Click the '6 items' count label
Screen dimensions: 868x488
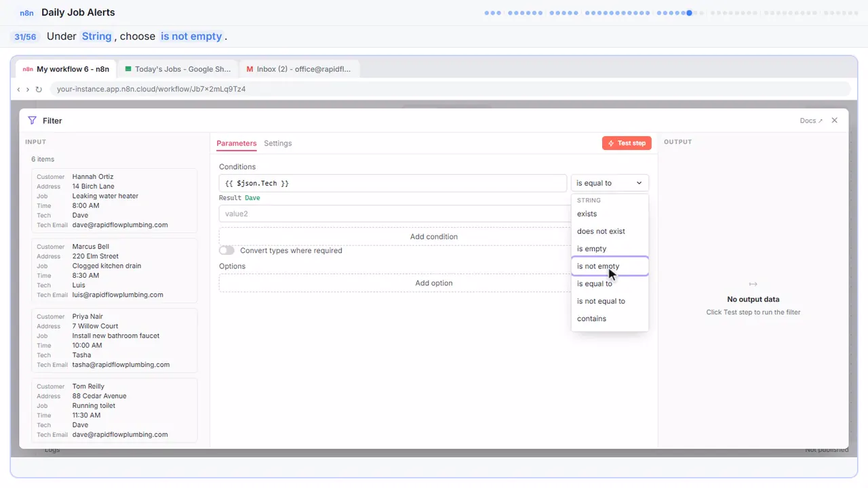pyautogui.click(x=43, y=159)
